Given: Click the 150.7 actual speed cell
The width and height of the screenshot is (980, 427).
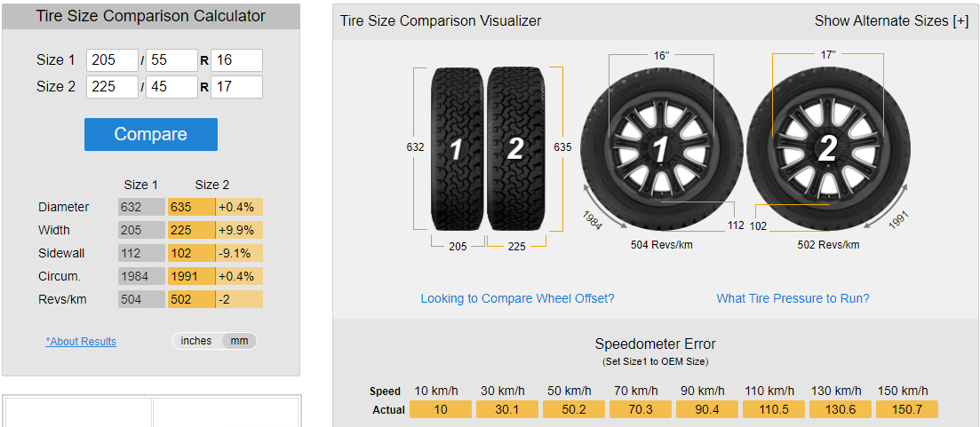Looking at the screenshot, I should [x=906, y=409].
